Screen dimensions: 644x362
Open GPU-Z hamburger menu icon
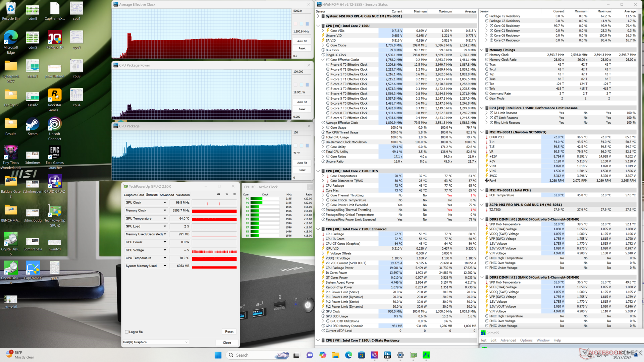(x=234, y=194)
